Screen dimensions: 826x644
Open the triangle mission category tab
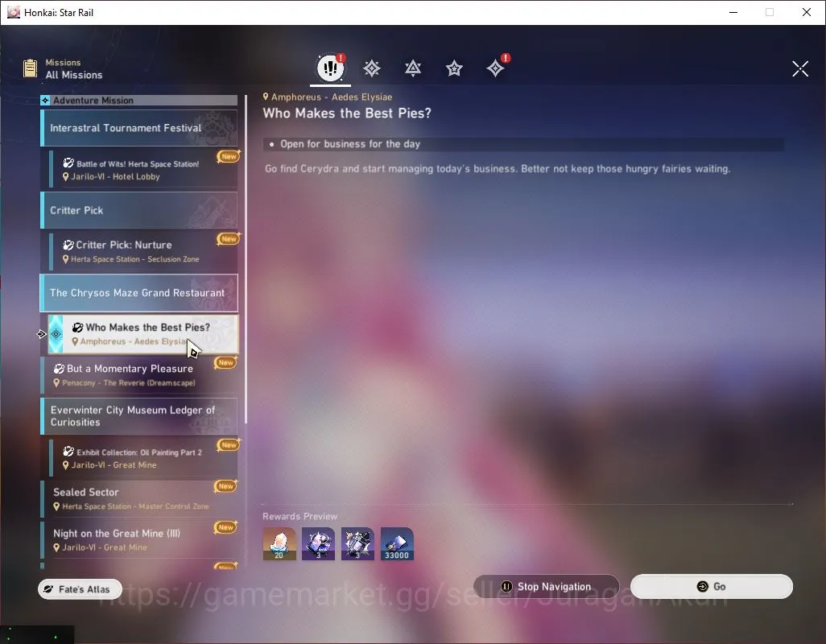(412, 68)
